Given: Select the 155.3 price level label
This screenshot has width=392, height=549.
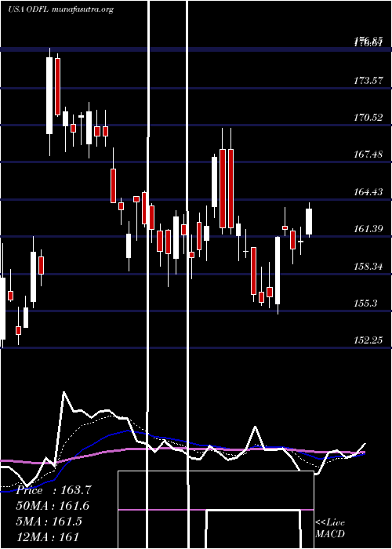Looking at the screenshot, I should [365, 303].
